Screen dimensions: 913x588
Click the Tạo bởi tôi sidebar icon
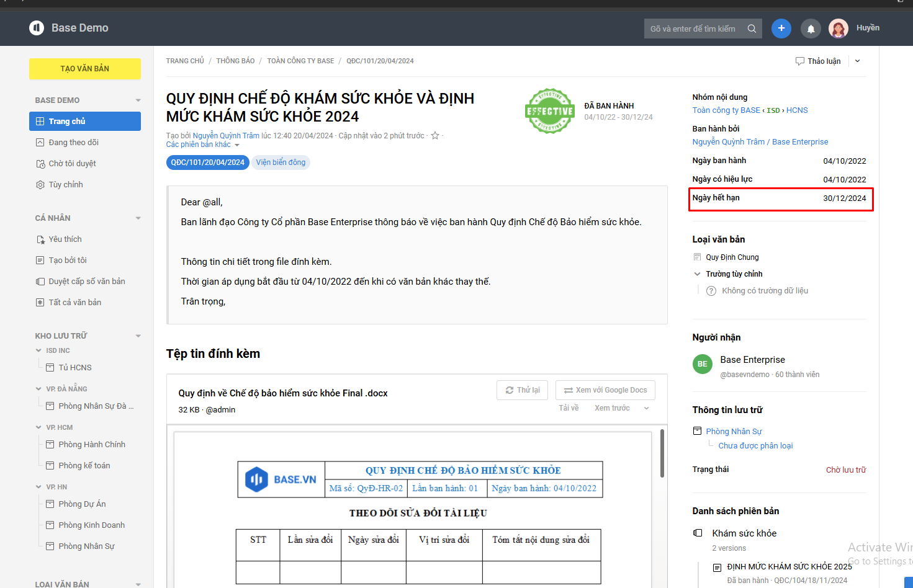tap(40, 261)
